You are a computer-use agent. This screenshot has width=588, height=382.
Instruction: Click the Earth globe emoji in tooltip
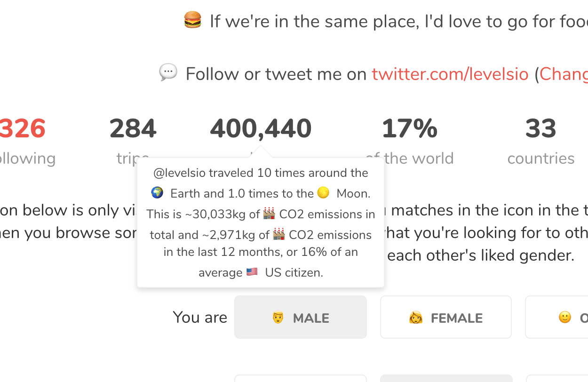pos(157,193)
